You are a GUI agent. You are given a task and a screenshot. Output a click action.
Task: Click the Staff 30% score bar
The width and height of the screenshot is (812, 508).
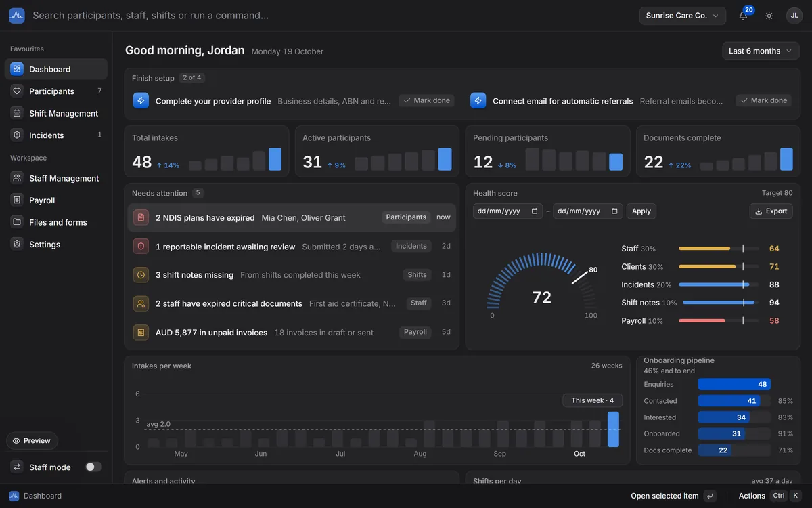[x=719, y=249]
